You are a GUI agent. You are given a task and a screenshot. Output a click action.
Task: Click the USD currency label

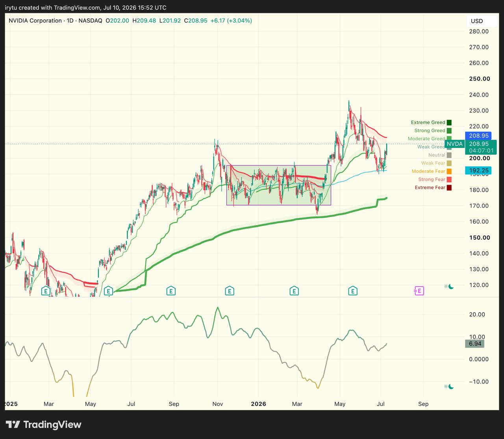(x=477, y=21)
